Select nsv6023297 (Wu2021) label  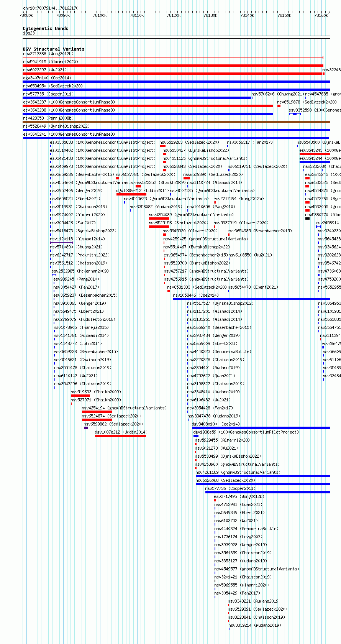[45, 70]
